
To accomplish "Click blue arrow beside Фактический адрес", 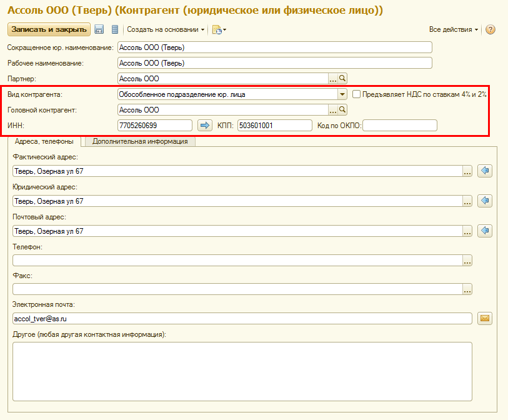I will point(485,171).
